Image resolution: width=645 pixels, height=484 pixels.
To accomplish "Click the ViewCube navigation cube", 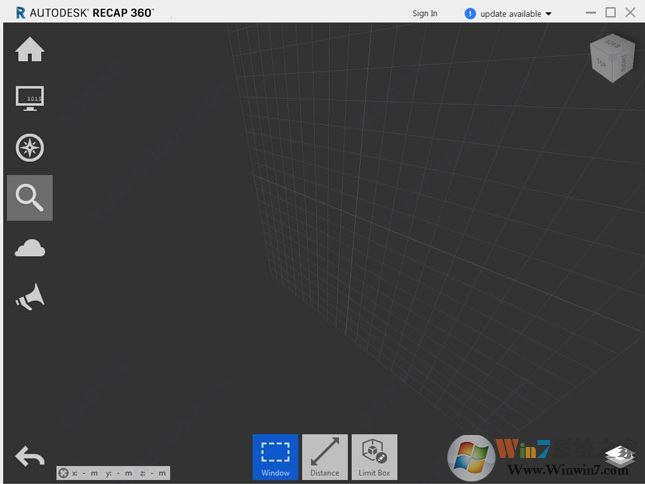I will [611, 59].
